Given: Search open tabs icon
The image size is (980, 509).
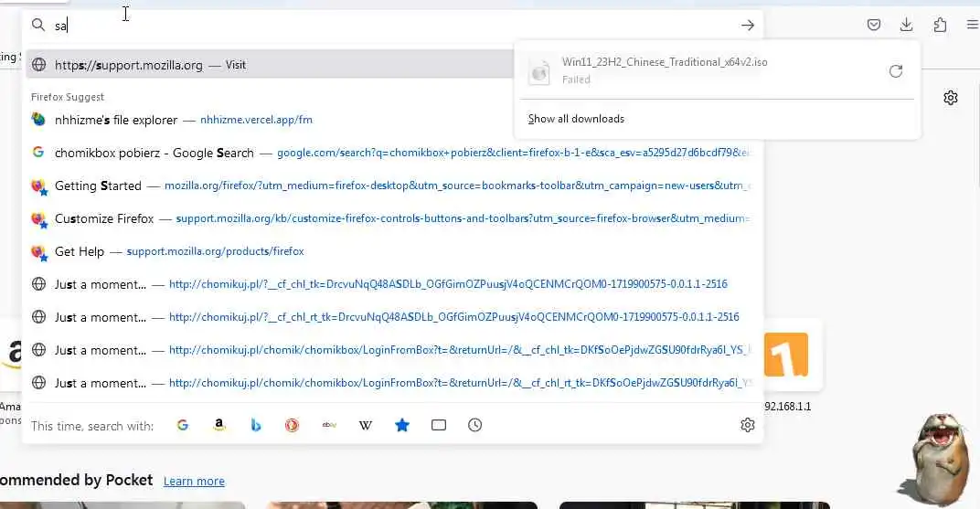Looking at the screenshot, I should pos(439,425).
